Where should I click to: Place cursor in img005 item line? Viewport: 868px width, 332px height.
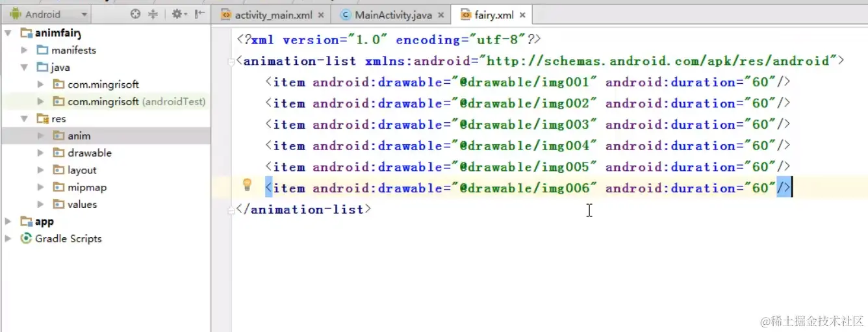[x=528, y=167]
